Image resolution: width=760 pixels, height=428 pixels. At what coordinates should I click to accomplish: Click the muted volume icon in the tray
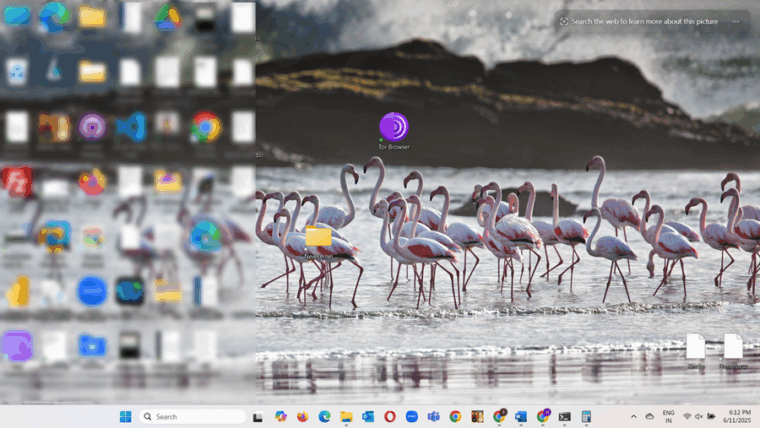pos(699,416)
